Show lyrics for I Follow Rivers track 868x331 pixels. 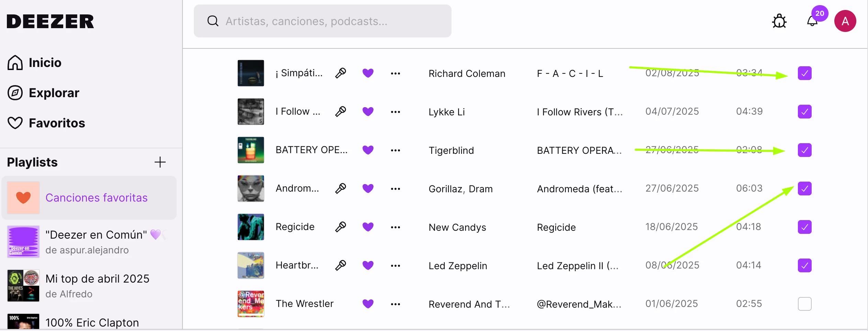click(x=341, y=112)
